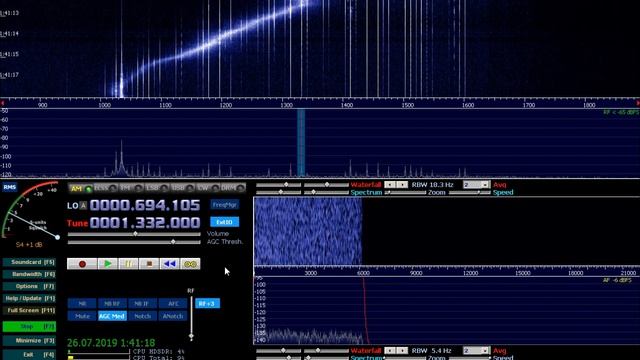The image size is (640, 360).
Task: Stop playback using the square stop button
Action: (x=149, y=264)
